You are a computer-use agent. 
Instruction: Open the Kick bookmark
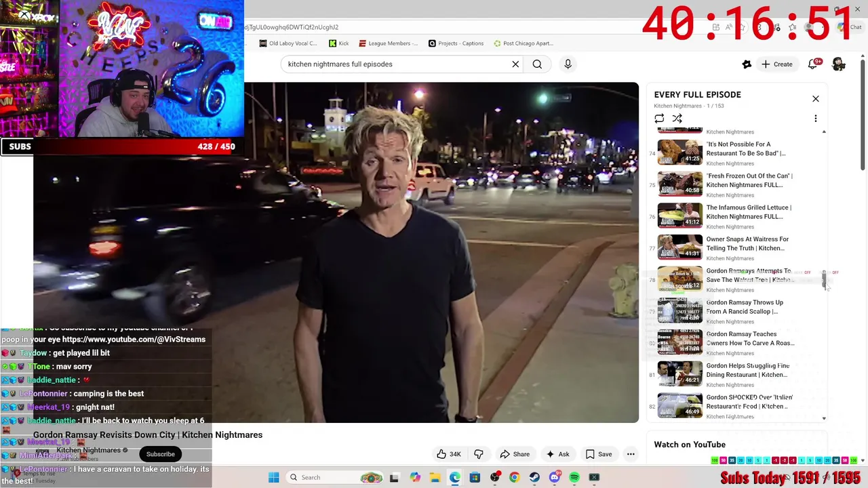[x=339, y=43]
